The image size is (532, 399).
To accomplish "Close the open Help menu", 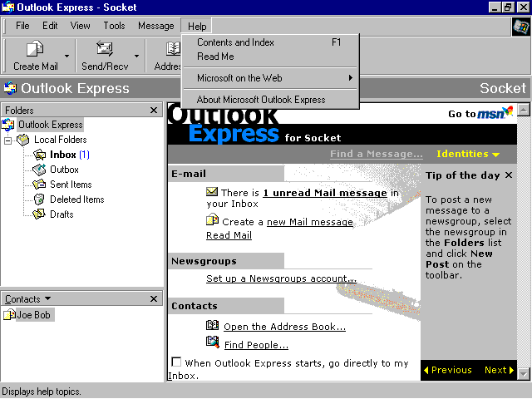I will [x=197, y=26].
